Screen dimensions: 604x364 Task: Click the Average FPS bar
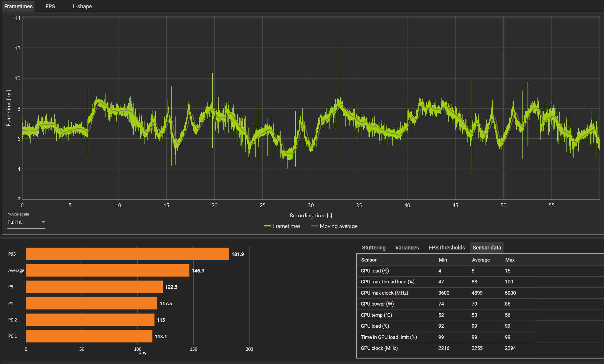tap(108, 270)
